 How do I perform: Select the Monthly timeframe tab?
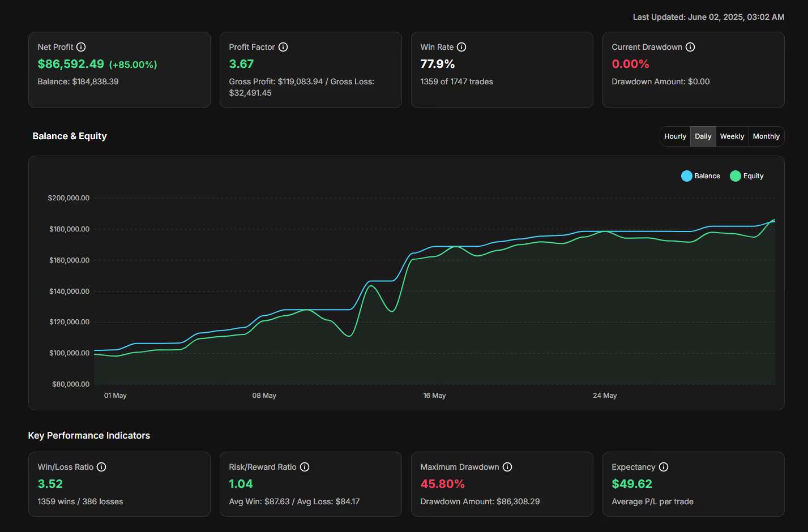point(766,136)
